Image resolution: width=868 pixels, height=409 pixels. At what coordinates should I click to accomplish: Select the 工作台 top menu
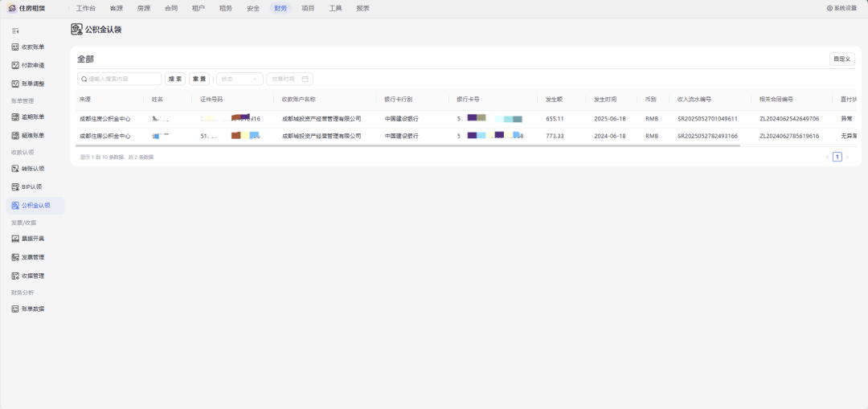pyautogui.click(x=85, y=8)
